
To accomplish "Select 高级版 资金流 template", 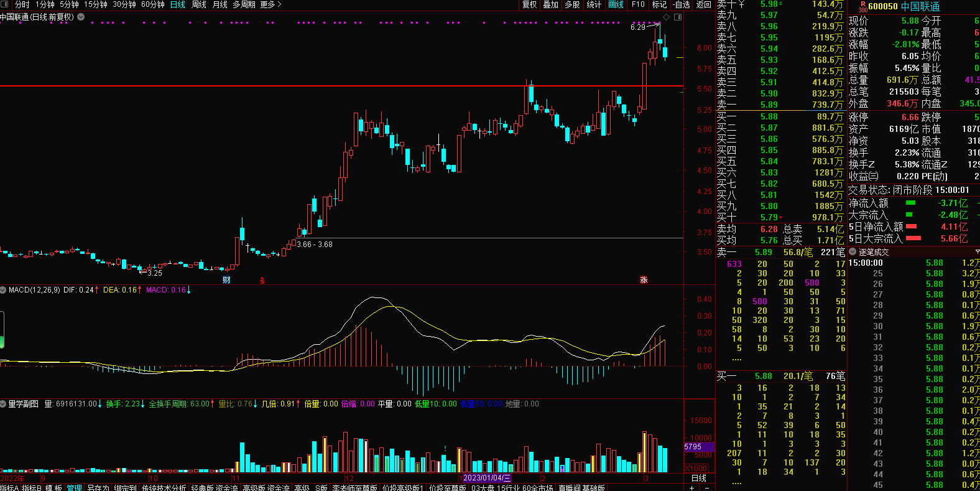I will 266,487.
